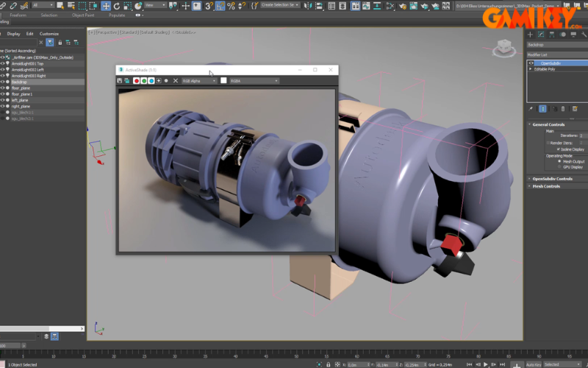
Task: Open the Freeform ribbon tab
Action: pyautogui.click(x=18, y=15)
